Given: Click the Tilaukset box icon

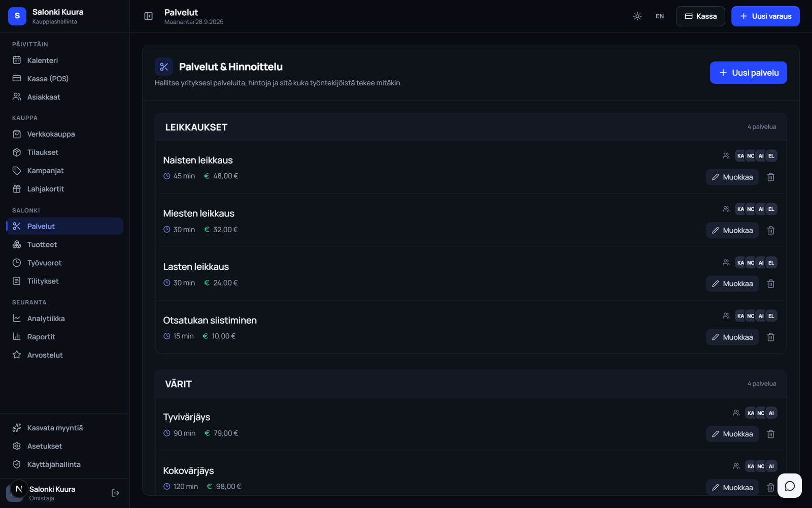Looking at the screenshot, I should click(17, 152).
